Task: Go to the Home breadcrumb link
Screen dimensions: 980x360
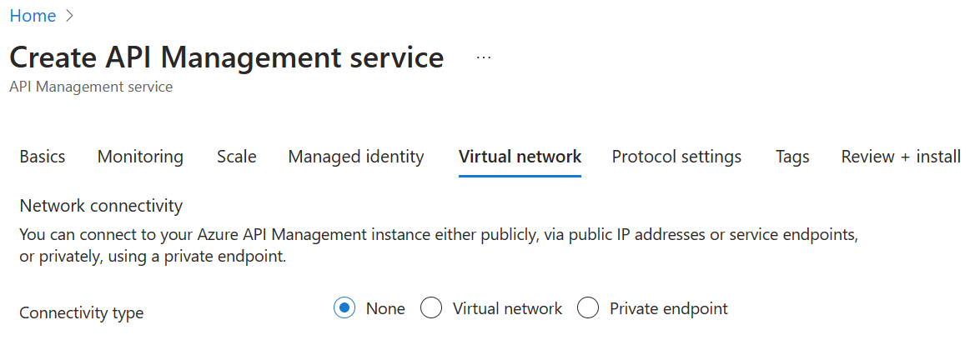Action: (x=33, y=16)
